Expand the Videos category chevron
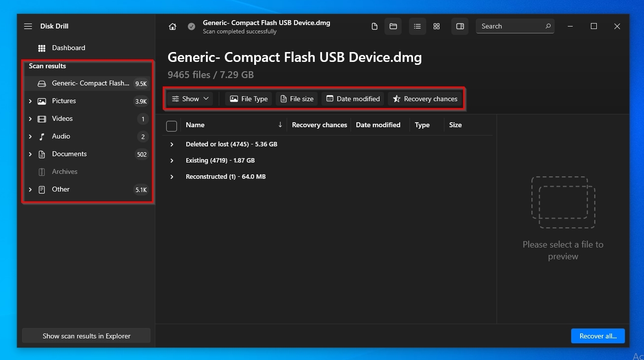The width and height of the screenshot is (644, 360). click(30, 119)
